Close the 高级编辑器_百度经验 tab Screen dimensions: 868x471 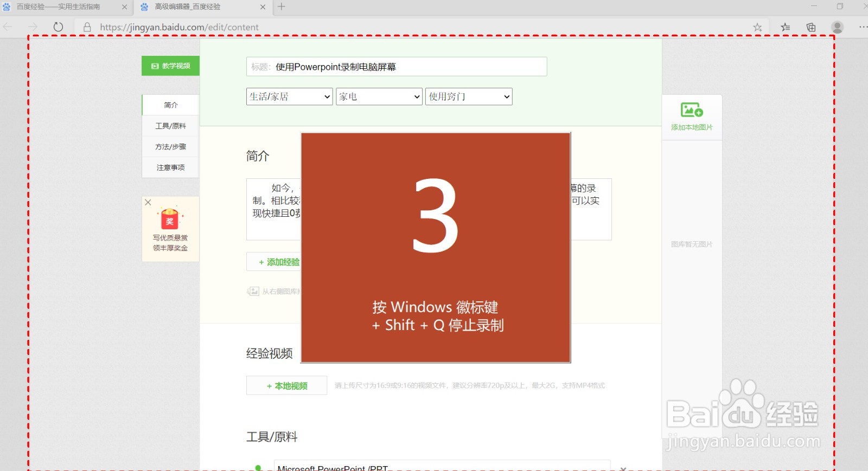pyautogui.click(x=263, y=7)
